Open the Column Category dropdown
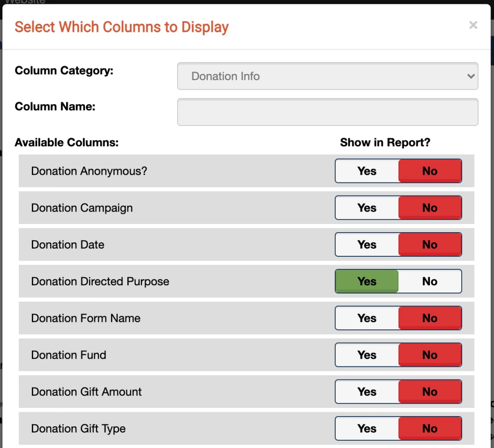This screenshot has height=448, width=494. [328, 76]
